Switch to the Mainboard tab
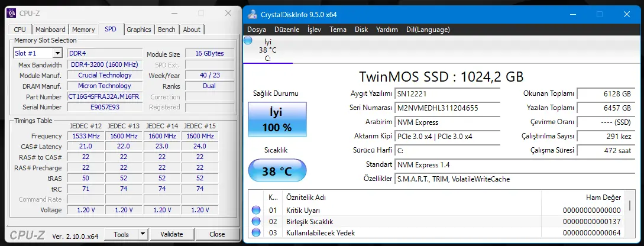Image resolution: width=644 pixels, height=246 pixels. [x=50, y=30]
